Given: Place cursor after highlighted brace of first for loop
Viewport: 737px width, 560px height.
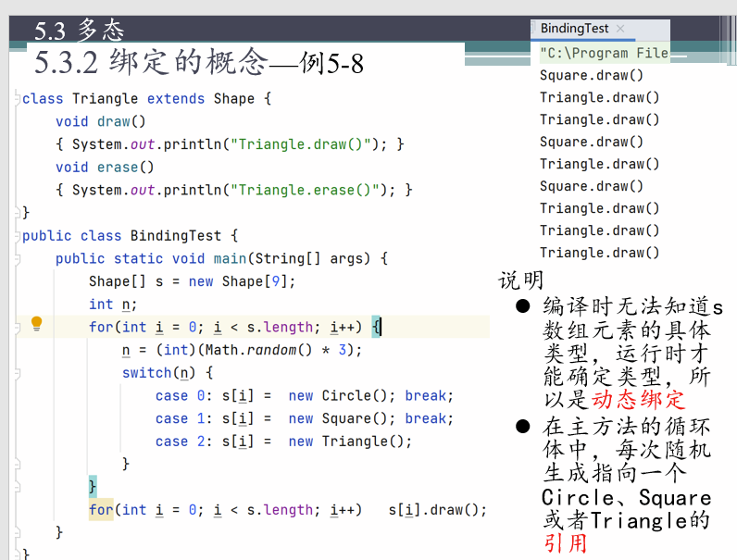Looking at the screenshot, I should 381,327.
